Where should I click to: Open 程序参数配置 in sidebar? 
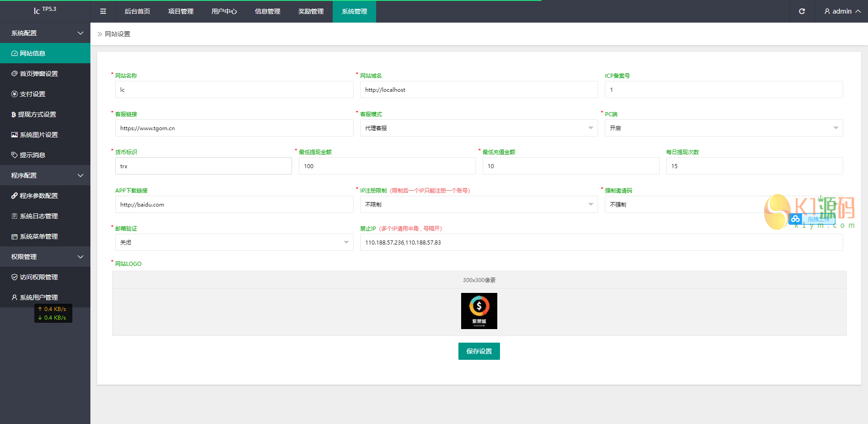point(45,196)
